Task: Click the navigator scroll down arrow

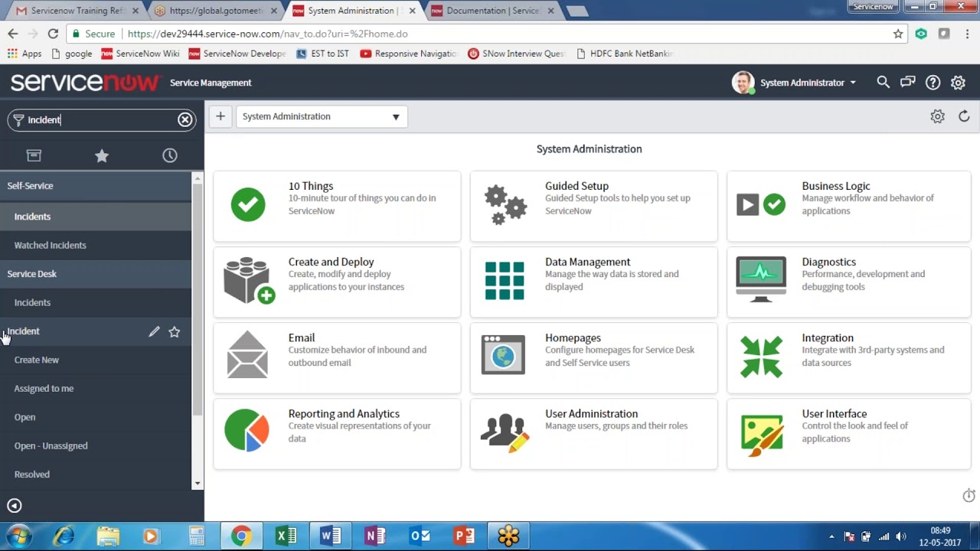Action: point(198,484)
